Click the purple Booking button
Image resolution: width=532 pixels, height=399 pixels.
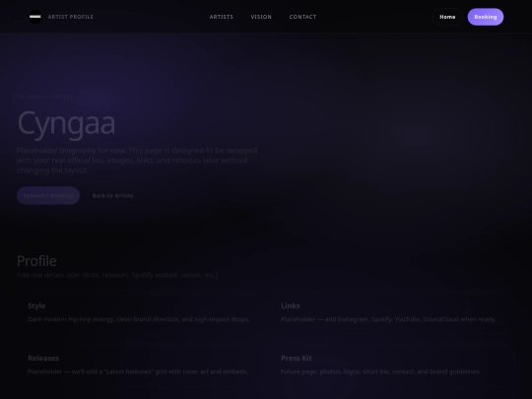point(486,17)
